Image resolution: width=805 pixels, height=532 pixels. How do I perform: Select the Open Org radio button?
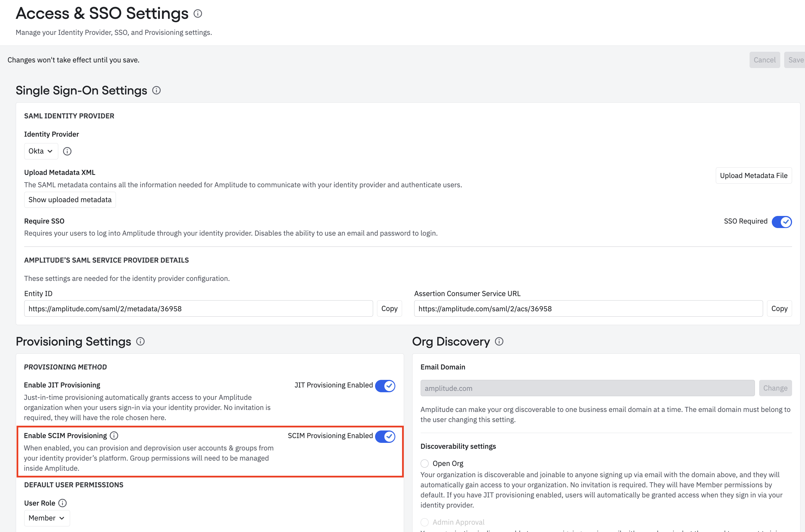pyautogui.click(x=424, y=463)
